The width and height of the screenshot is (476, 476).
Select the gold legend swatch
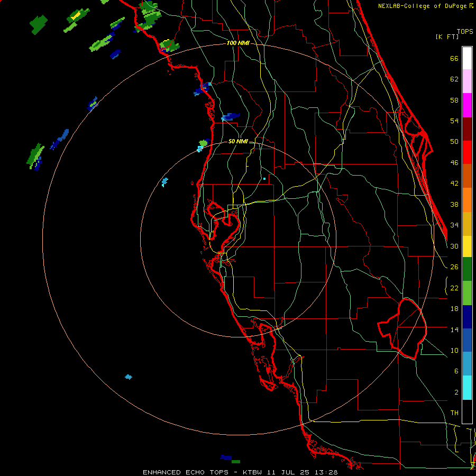467,224
